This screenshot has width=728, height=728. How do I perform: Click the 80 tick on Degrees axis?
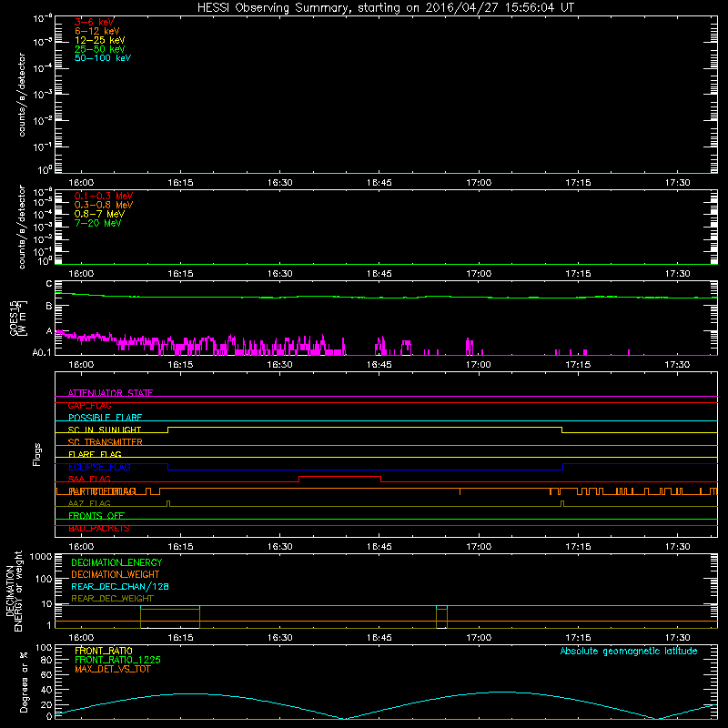pos(47,660)
